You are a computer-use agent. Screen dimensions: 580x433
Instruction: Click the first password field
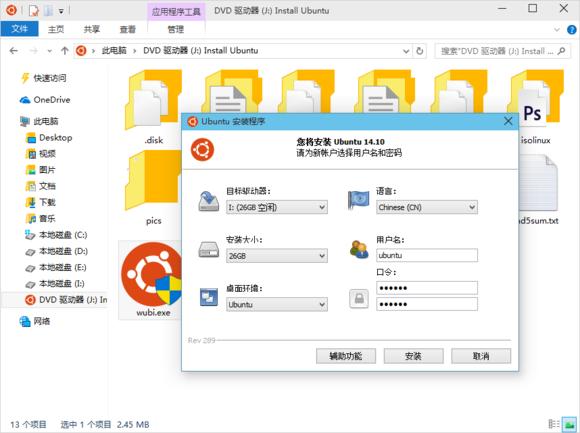(427, 288)
